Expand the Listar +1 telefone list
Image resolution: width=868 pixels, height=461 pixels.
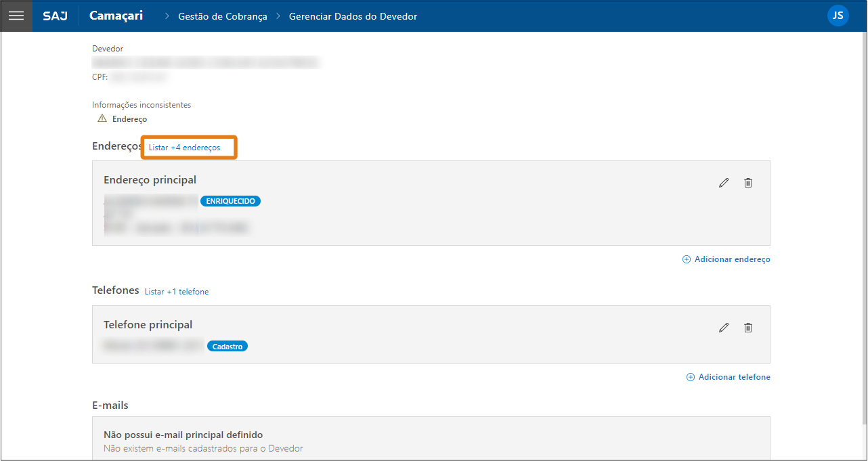pyautogui.click(x=177, y=292)
